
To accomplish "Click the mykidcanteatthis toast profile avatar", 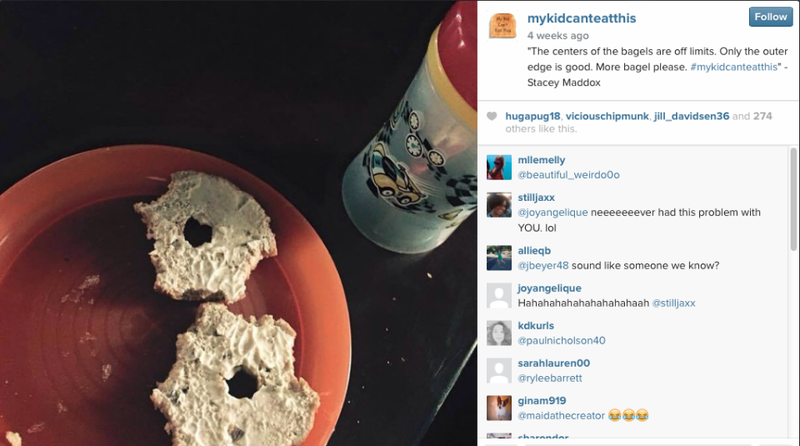I will [503, 26].
